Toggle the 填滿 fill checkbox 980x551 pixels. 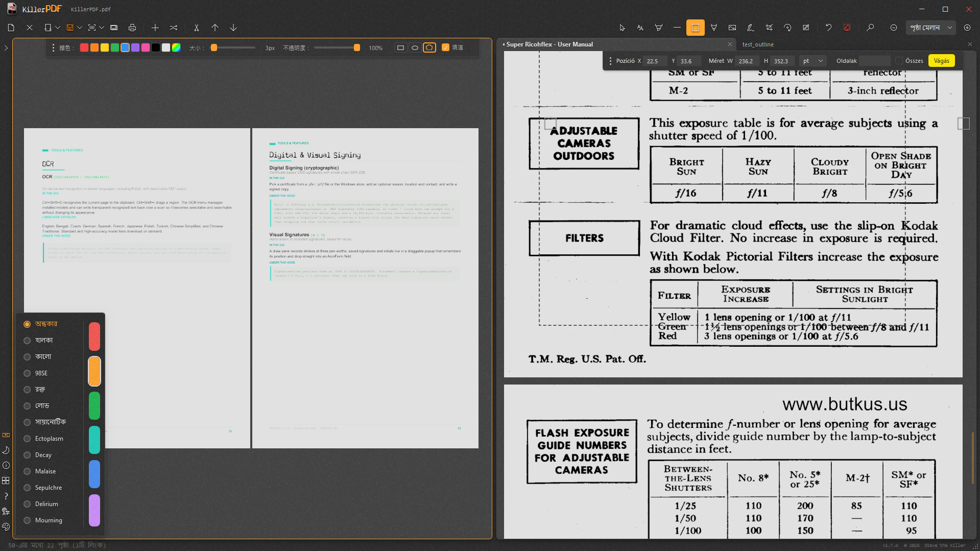445,47
